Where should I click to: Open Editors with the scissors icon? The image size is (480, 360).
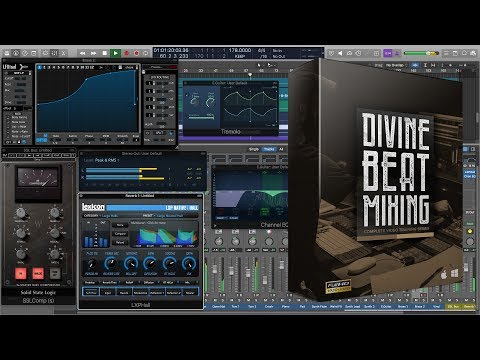click(64, 53)
